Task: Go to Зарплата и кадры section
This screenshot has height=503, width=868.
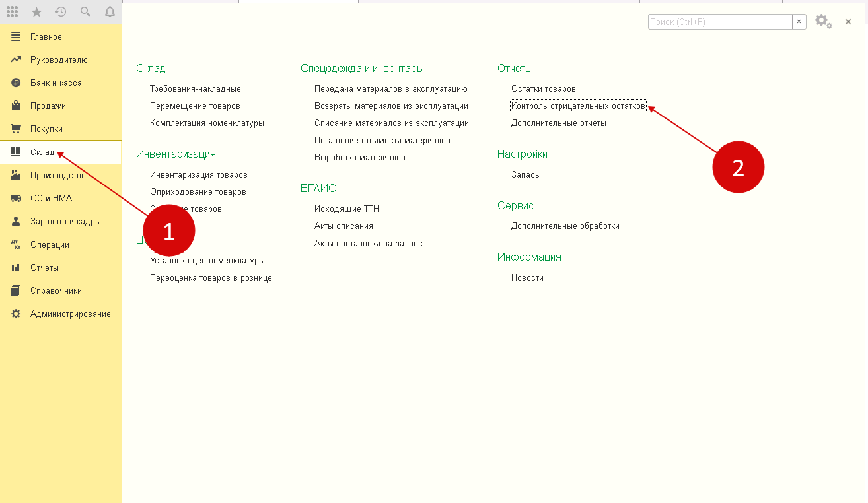Action: click(65, 222)
